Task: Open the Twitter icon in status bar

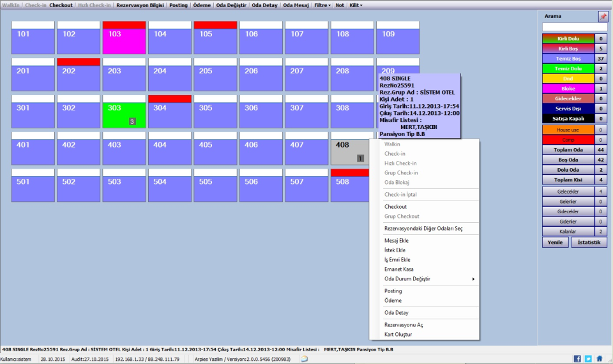Action: [588, 358]
